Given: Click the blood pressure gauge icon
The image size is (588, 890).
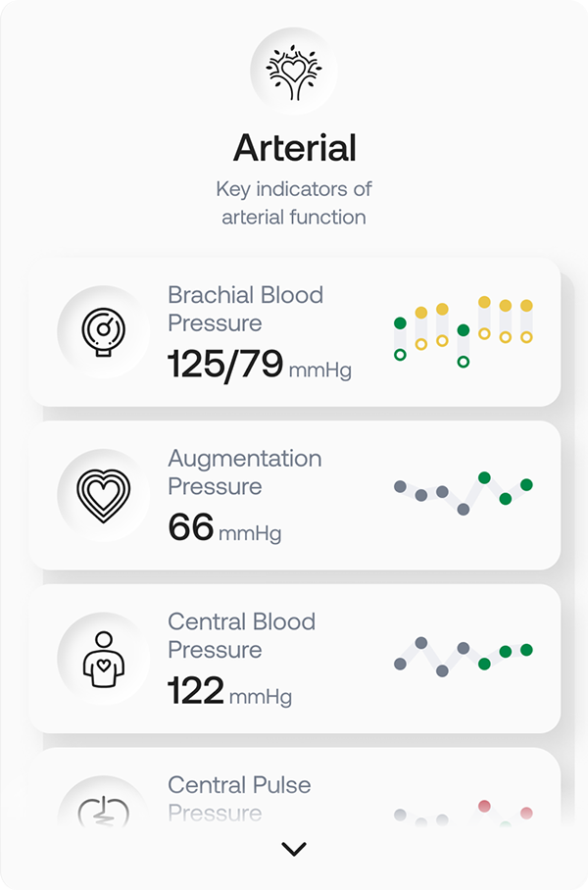Looking at the screenshot, I should tap(103, 331).
